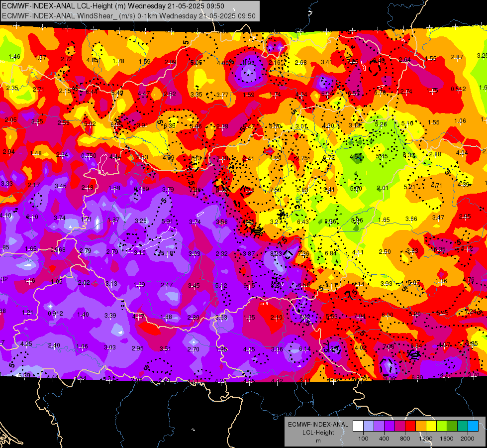
Task: Click the blue last legend swatch
Action: click(473, 426)
